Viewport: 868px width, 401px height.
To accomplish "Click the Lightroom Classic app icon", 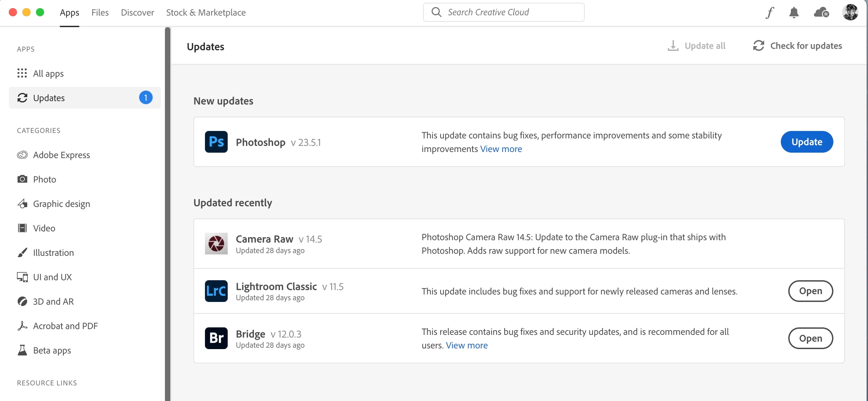I will (x=216, y=291).
